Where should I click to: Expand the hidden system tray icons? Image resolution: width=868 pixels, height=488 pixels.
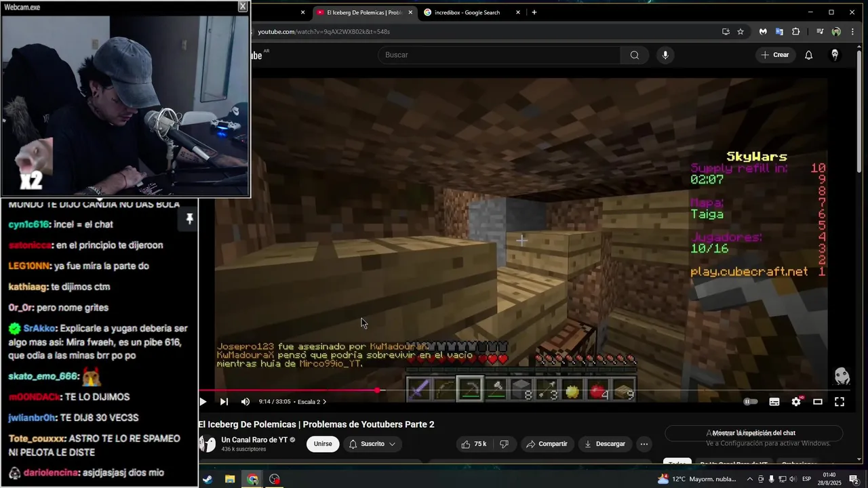[750, 479]
